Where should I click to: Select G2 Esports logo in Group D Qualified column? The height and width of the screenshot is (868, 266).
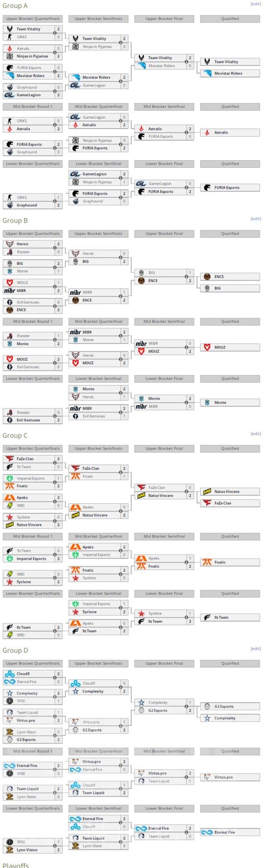207,706
